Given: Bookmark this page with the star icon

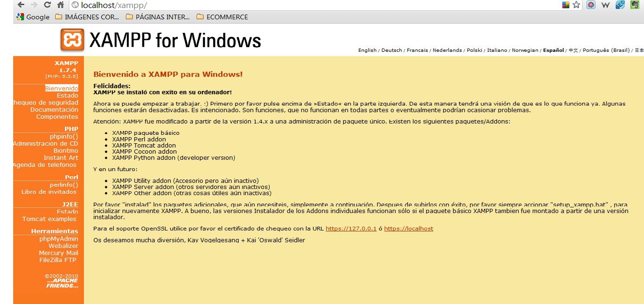Looking at the screenshot, I should [576, 5].
